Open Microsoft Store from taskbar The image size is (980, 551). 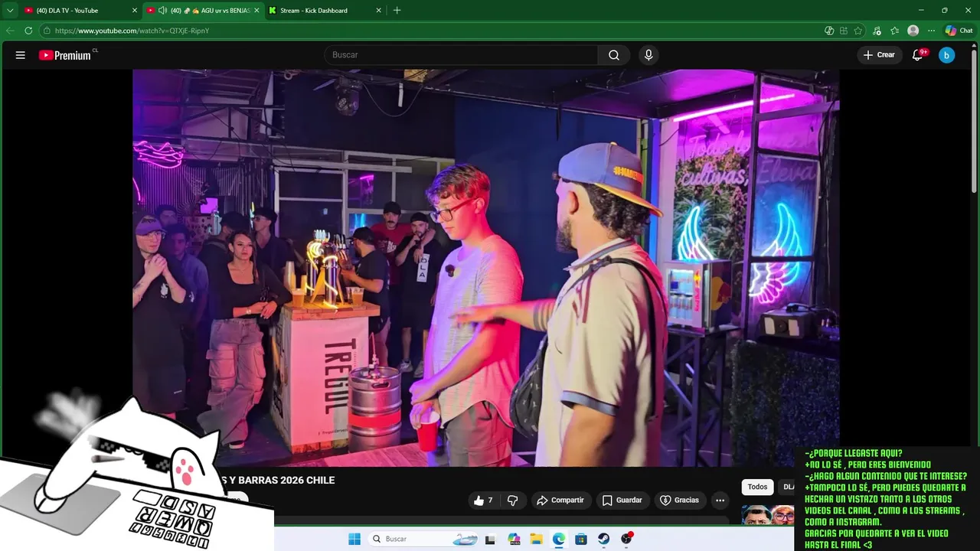point(581,539)
